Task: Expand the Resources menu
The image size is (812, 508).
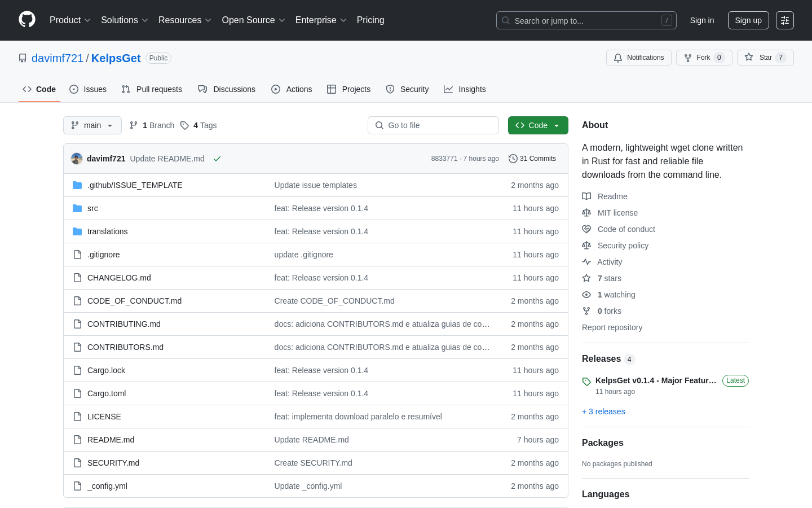Action: click(x=185, y=20)
